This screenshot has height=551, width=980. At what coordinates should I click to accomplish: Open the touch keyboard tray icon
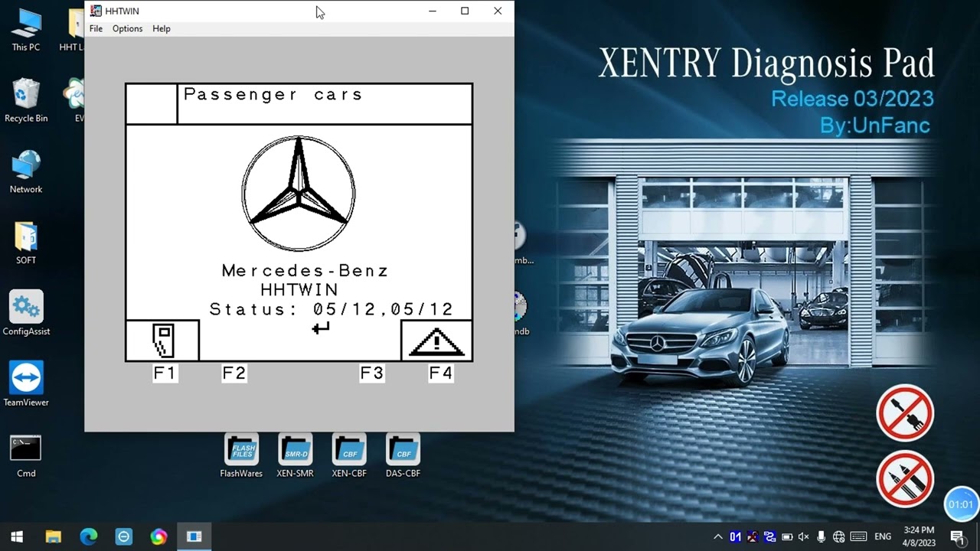pos(858,536)
